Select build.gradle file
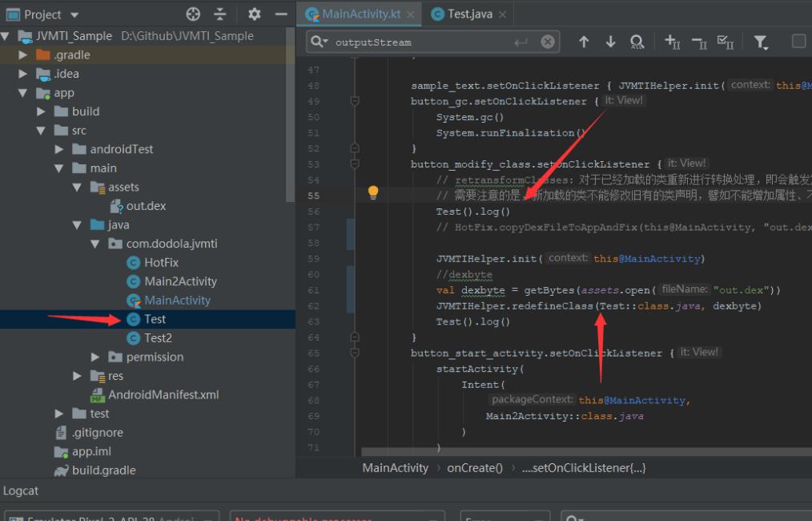This screenshot has width=812, height=521. [x=95, y=471]
